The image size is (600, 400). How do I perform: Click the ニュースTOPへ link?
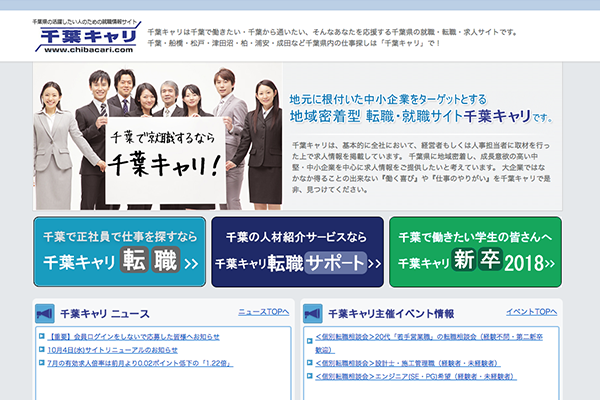click(264, 312)
